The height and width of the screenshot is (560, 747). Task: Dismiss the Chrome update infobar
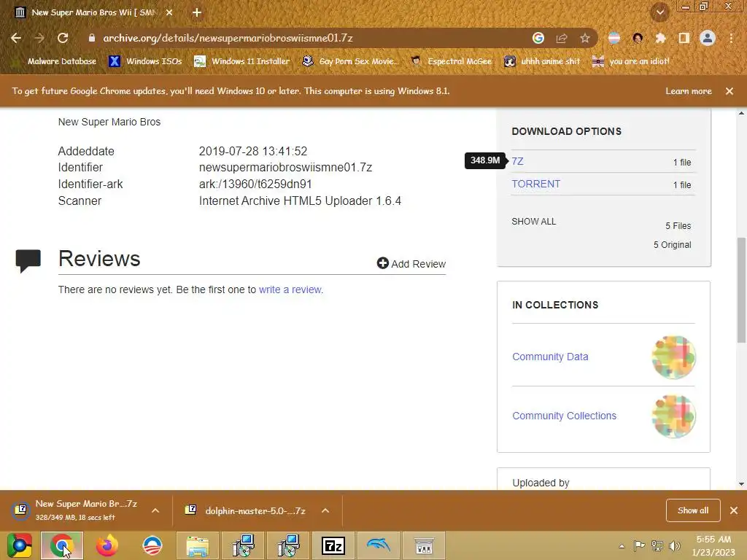coord(729,91)
